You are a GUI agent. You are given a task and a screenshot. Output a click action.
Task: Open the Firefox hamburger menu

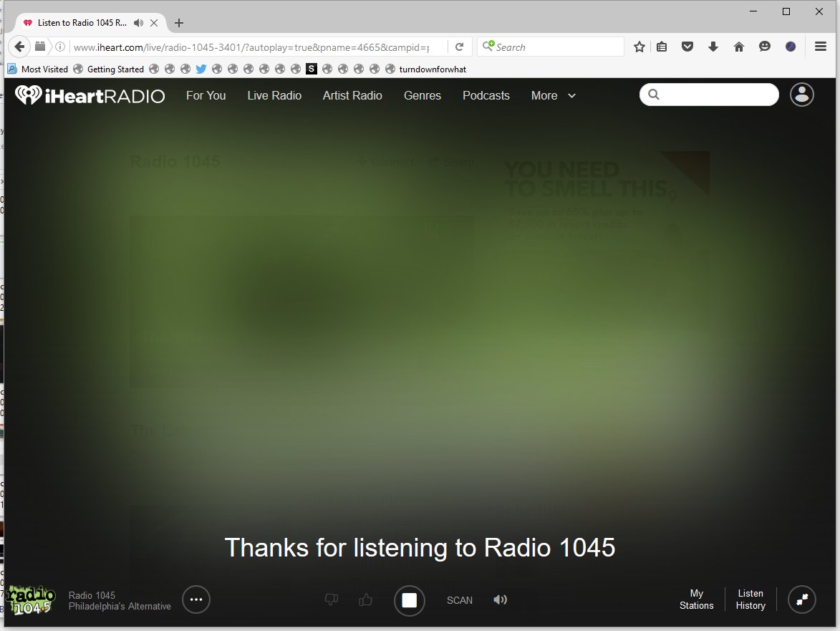point(820,47)
